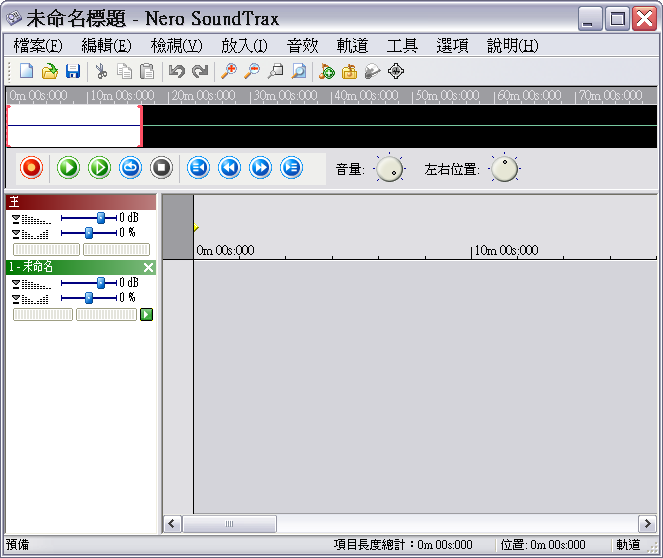The image size is (663, 558).
Task: Redo the last undone action
Action: 200,71
